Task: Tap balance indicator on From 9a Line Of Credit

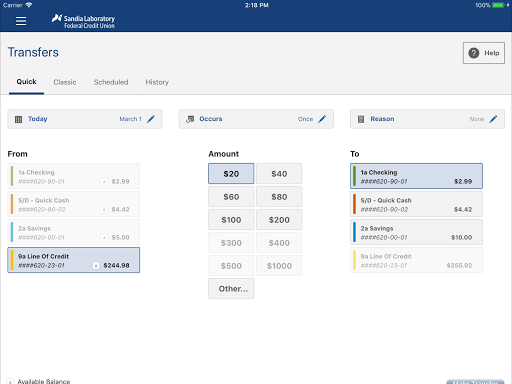Action: 96,266
